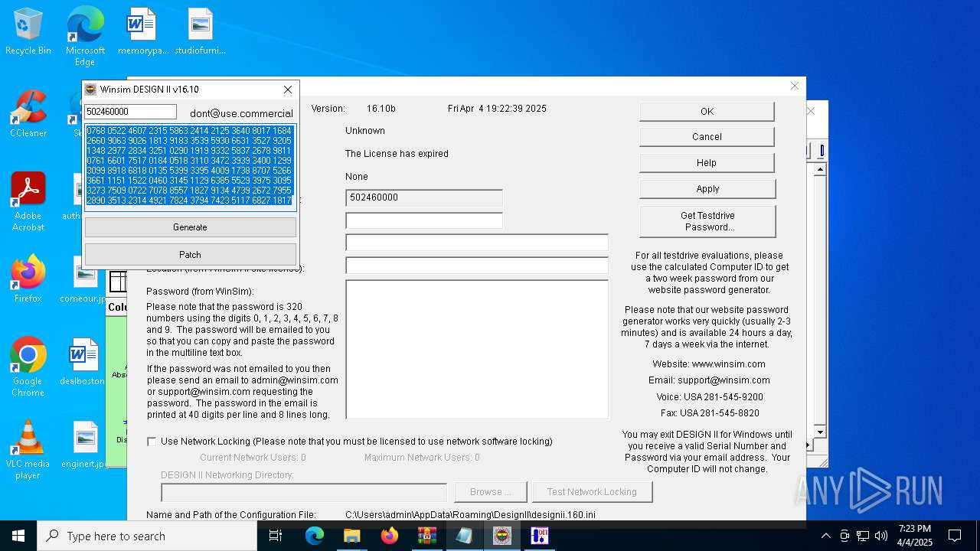Open Adobe Acrobat desktop shortcut
This screenshot has height=551, width=980.
click(x=28, y=202)
